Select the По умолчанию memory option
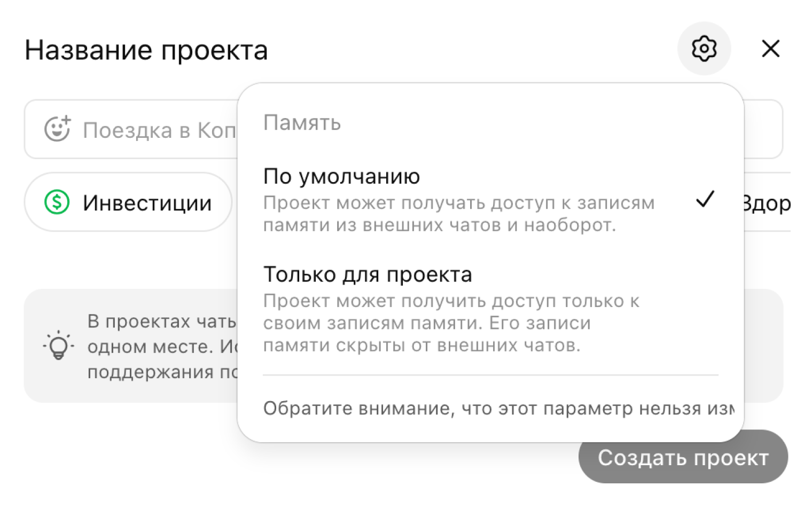 click(x=342, y=177)
